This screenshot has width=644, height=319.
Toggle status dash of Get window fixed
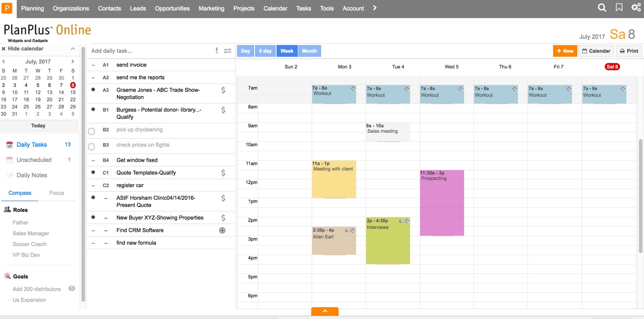click(x=93, y=160)
